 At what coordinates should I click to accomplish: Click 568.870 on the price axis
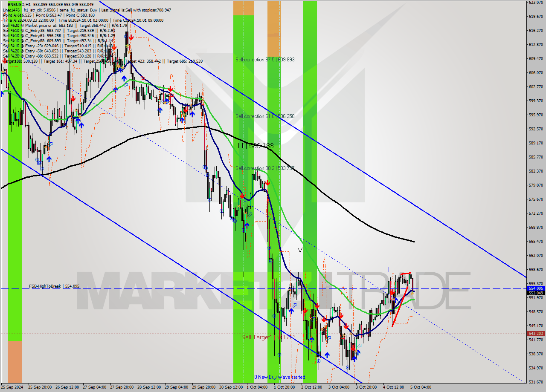click(536, 228)
